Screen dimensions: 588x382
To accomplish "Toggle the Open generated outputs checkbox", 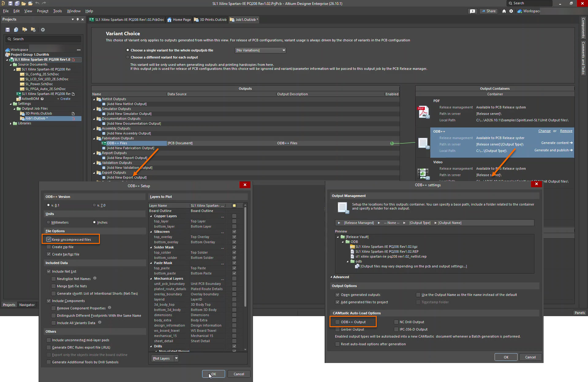I will pyautogui.click(x=337, y=295).
